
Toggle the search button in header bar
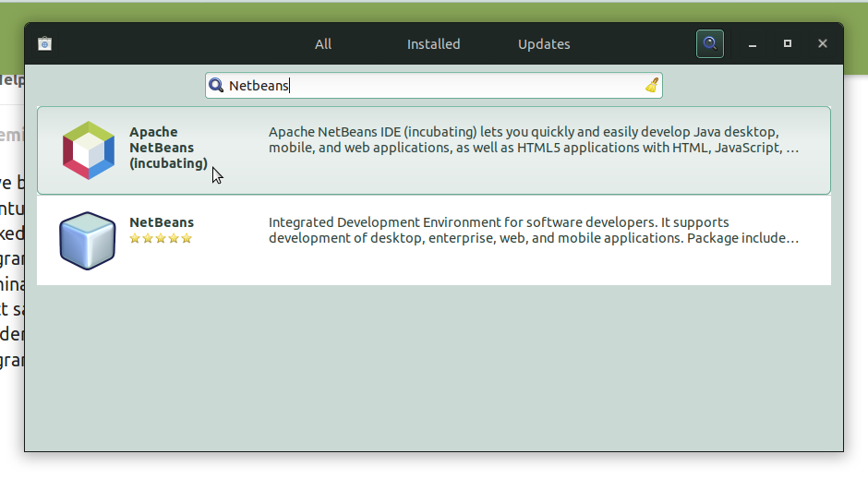(710, 43)
